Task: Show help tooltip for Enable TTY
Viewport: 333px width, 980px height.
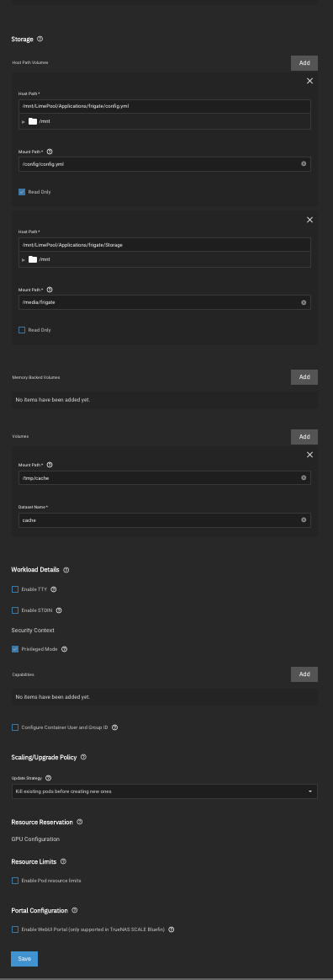Action: (x=53, y=589)
